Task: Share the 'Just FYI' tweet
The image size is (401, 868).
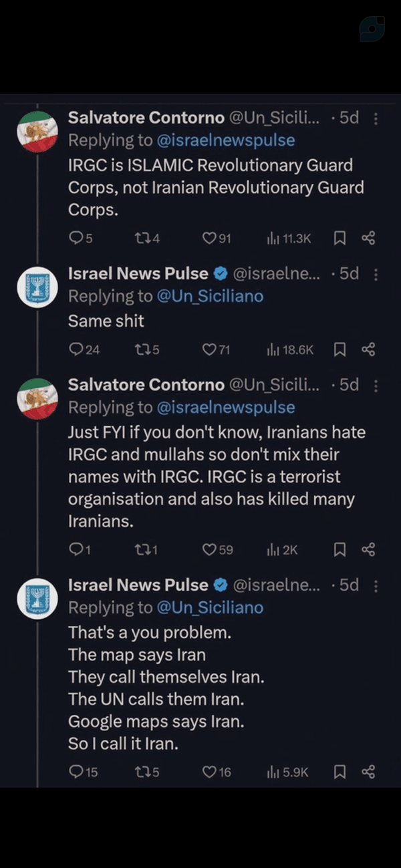Action: [368, 549]
